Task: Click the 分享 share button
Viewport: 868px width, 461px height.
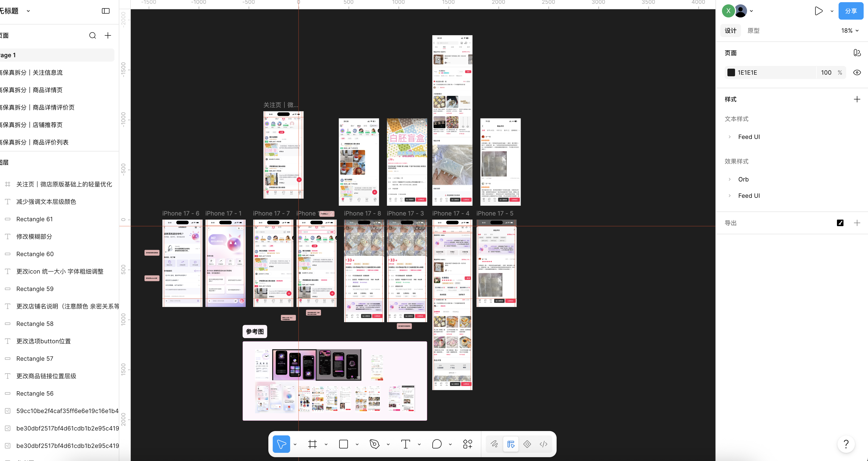Action: (851, 11)
